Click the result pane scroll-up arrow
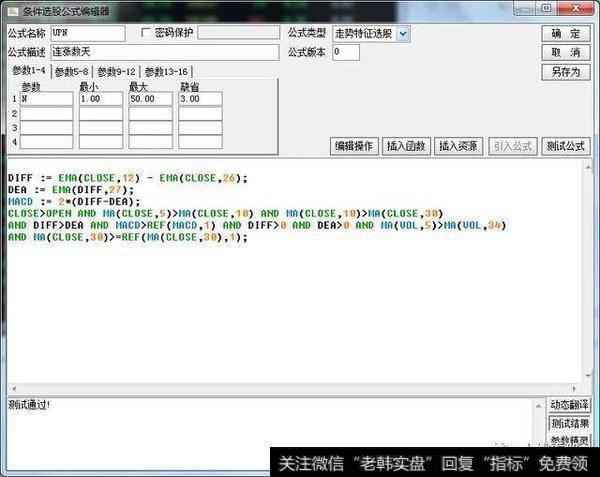 [x=539, y=405]
